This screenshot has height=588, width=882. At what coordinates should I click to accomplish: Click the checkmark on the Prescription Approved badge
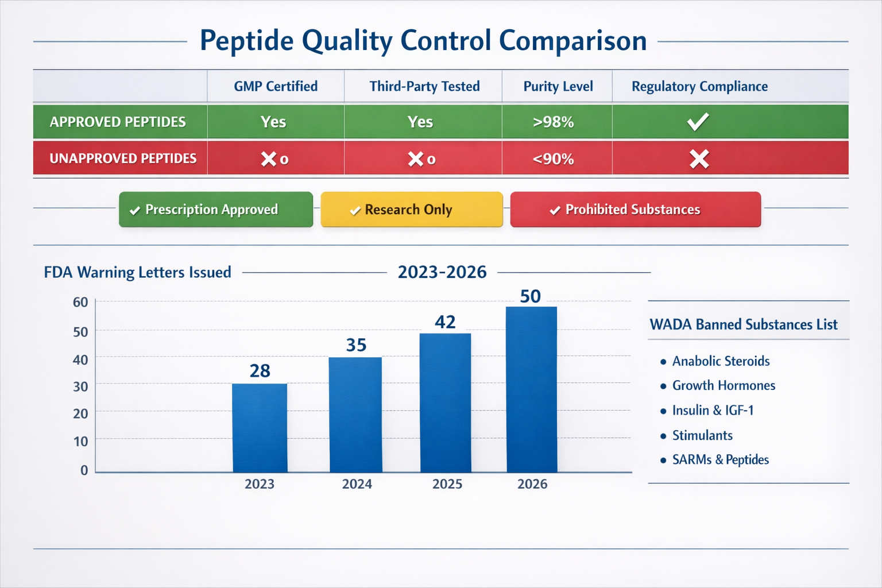[135, 210]
